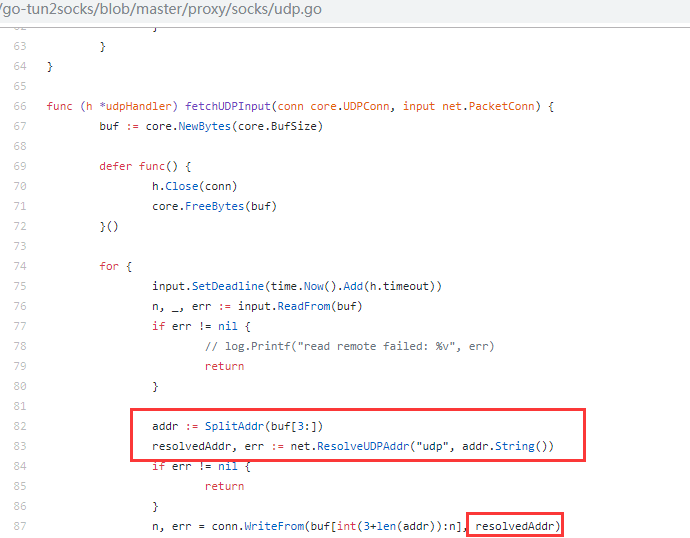The height and width of the screenshot is (538, 690).
Task: Pick line number 86
Action: 20,506
